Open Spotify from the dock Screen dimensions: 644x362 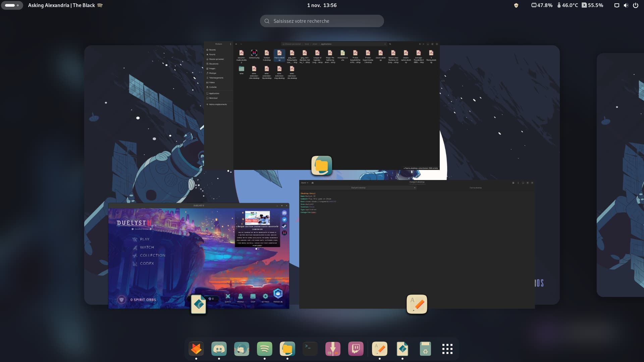[x=265, y=349]
